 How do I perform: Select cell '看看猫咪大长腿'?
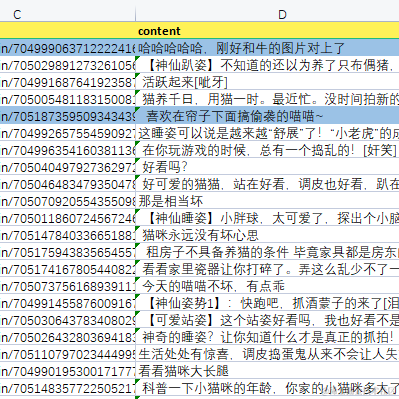click(x=267, y=371)
